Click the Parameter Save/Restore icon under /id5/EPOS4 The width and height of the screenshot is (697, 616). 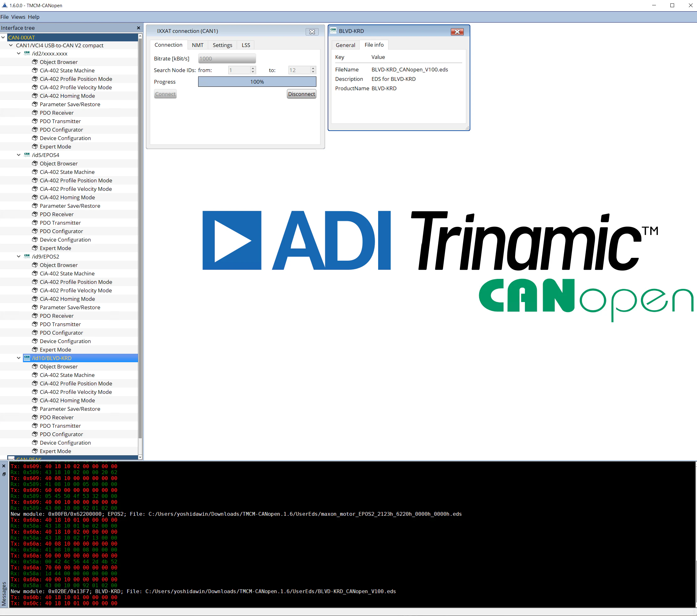(35, 206)
